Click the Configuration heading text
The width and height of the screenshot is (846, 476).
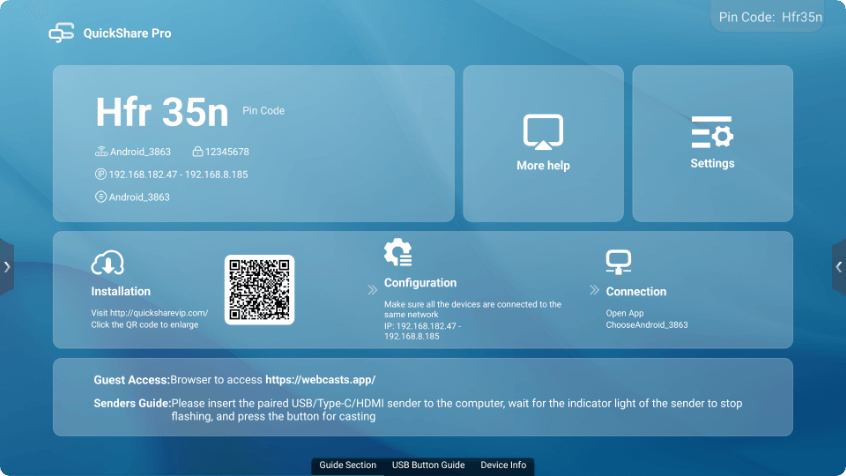420,283
